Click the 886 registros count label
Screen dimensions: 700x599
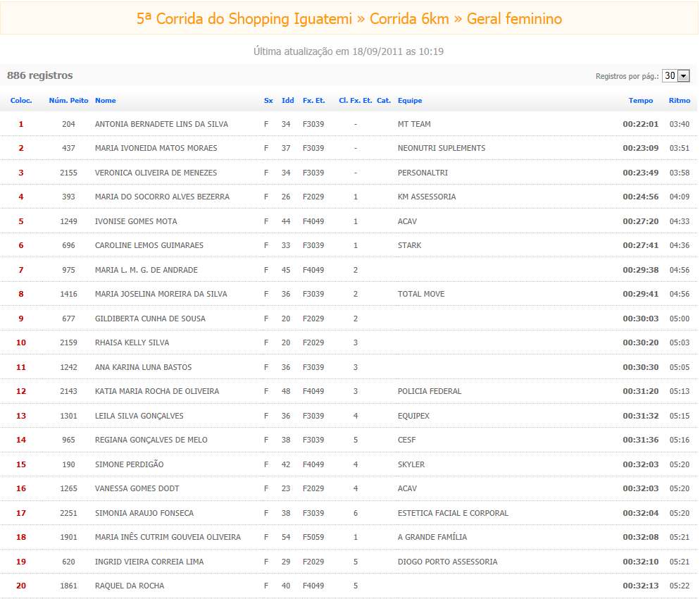pos(40,75)
